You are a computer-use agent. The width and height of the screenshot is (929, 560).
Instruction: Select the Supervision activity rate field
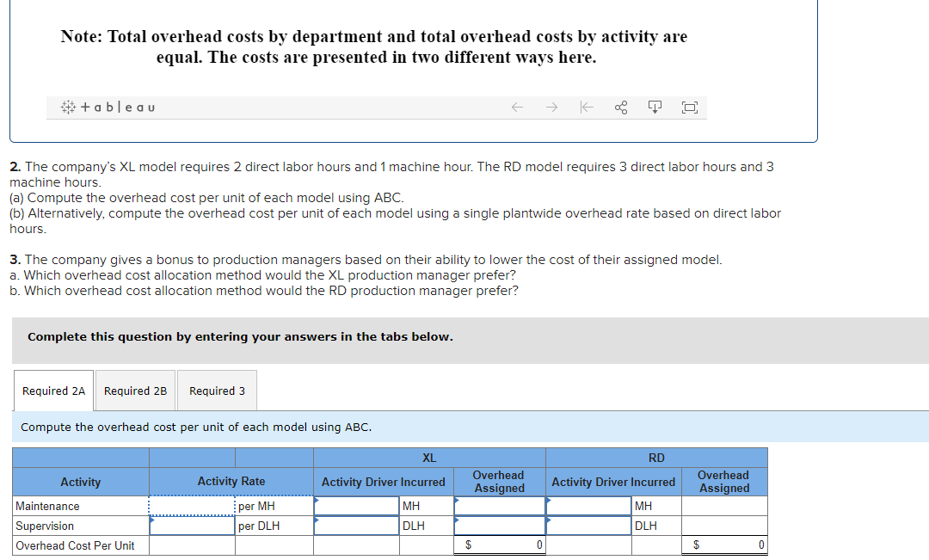192,526
